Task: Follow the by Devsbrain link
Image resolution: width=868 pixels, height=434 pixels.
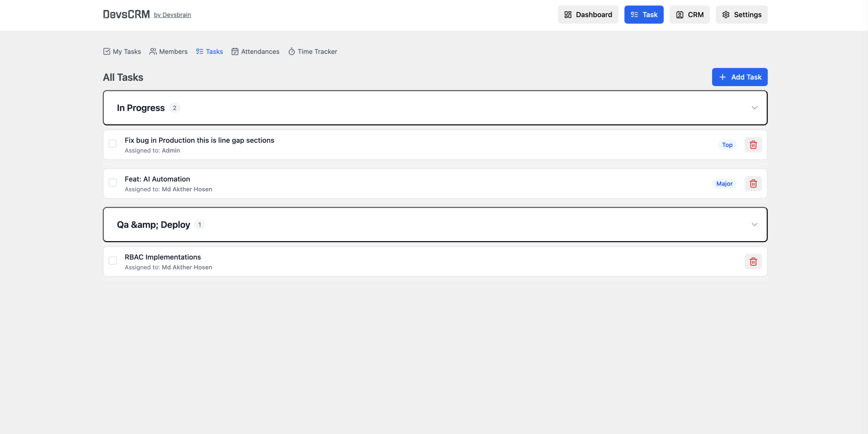Action: tap(172, 15)
